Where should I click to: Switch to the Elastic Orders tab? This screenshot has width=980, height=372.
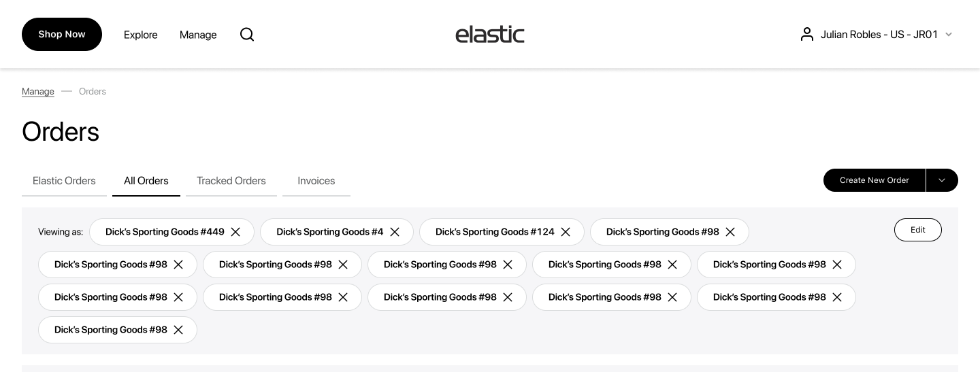click(x=64, y=181)
